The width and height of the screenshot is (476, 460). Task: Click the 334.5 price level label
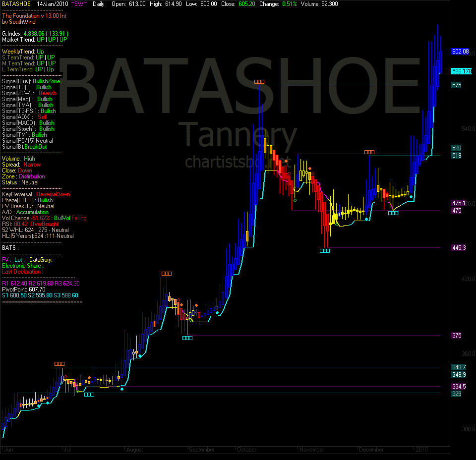point(459,387)
